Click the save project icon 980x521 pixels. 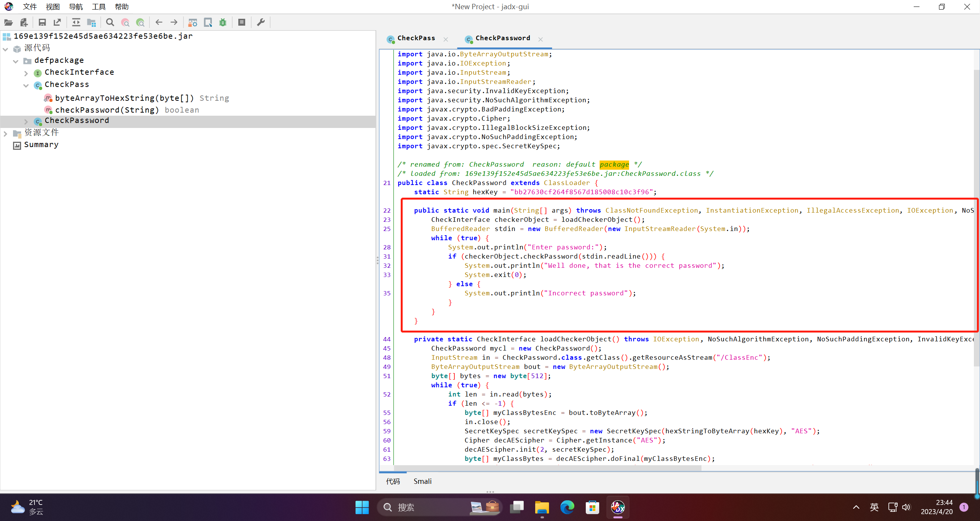(42, 22)
